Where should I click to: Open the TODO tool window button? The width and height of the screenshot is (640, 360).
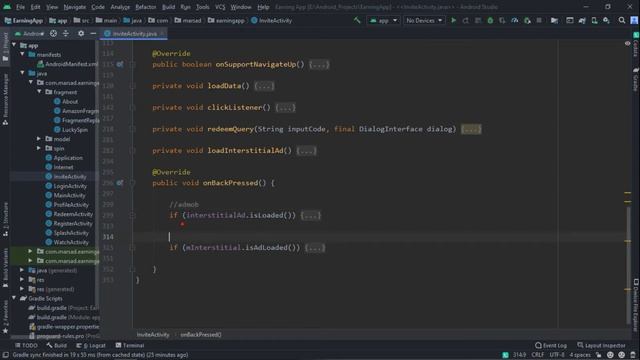[26, 345]
